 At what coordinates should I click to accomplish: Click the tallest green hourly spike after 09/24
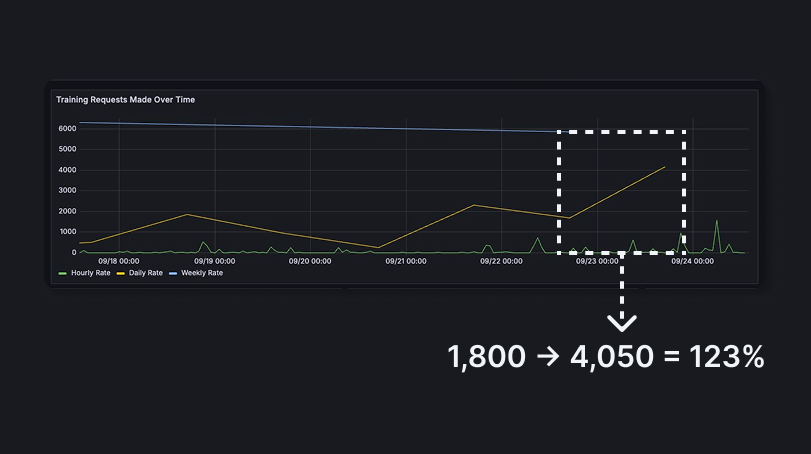(716, 222)
